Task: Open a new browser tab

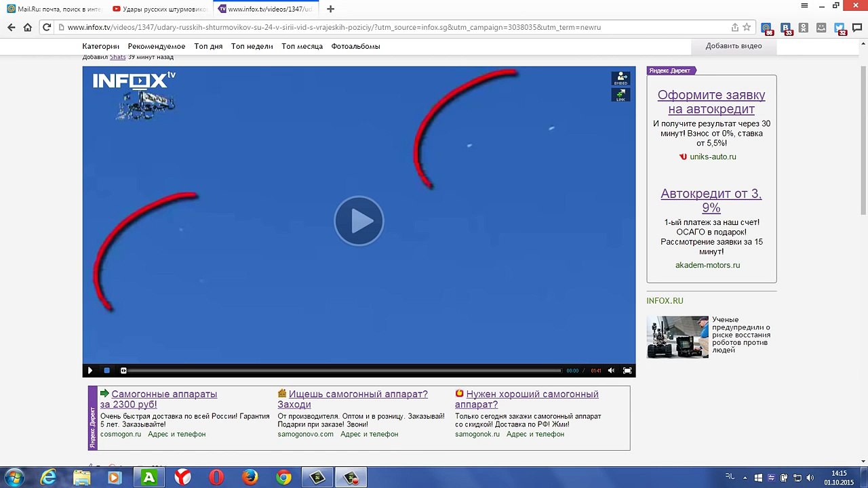Action: 330,9
